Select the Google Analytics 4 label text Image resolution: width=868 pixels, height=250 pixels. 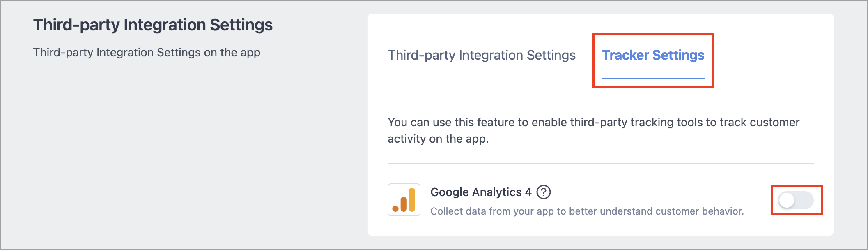[x=481, y=192]
